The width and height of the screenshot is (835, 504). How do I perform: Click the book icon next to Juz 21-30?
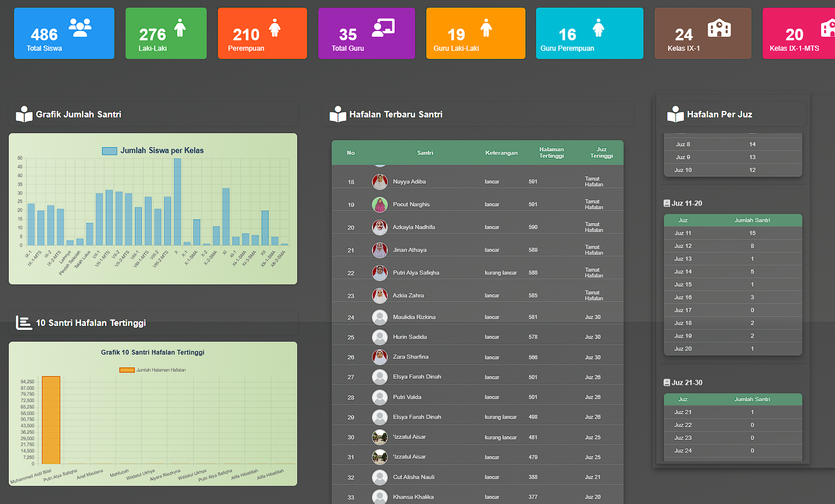[x=667, y=383]
